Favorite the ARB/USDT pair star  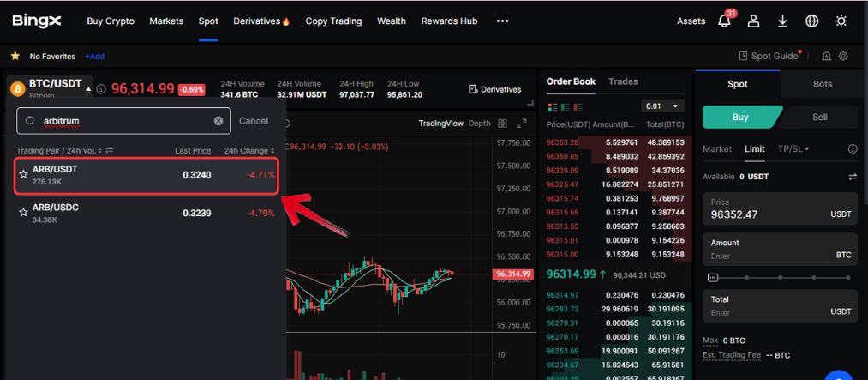(x=23, y=174)
